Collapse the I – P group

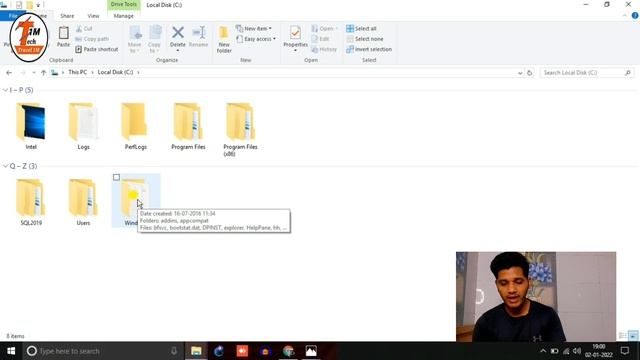coord(5,90)
